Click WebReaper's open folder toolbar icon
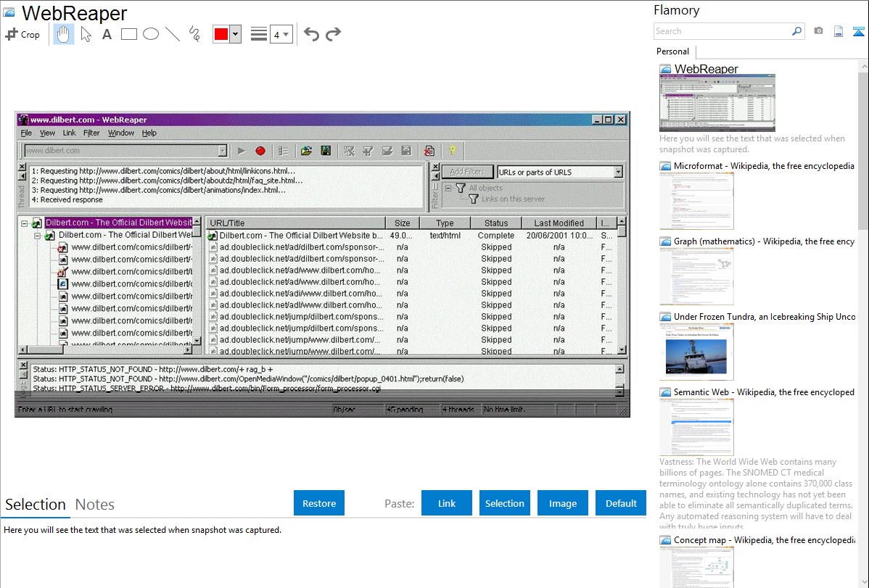 pyautogui.click(x=307, y=151)
